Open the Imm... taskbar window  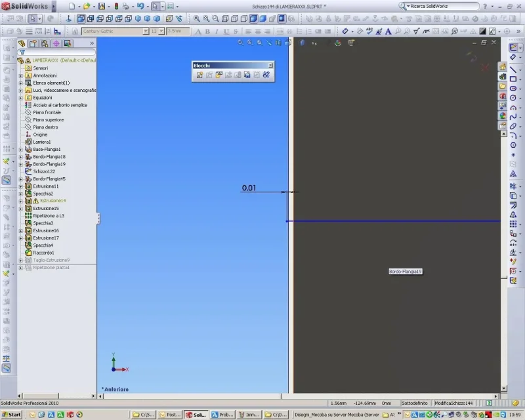(x=249, y=415)
